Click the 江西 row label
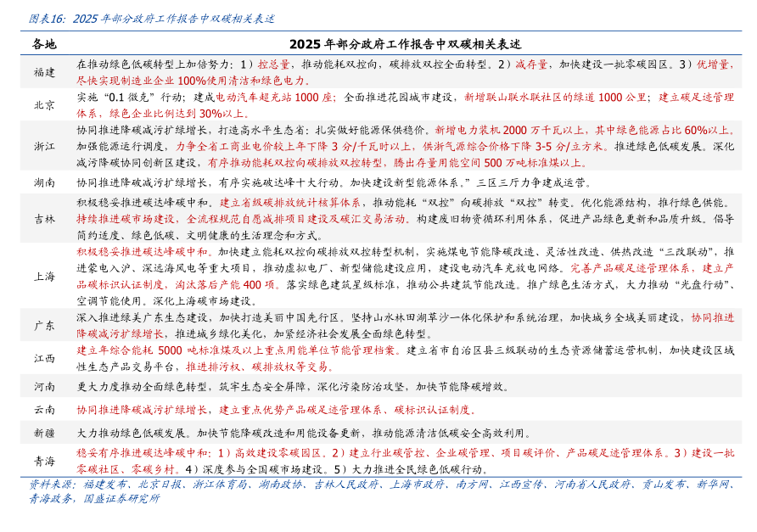Viewport: 757px width, 532px height. point(44,358)
